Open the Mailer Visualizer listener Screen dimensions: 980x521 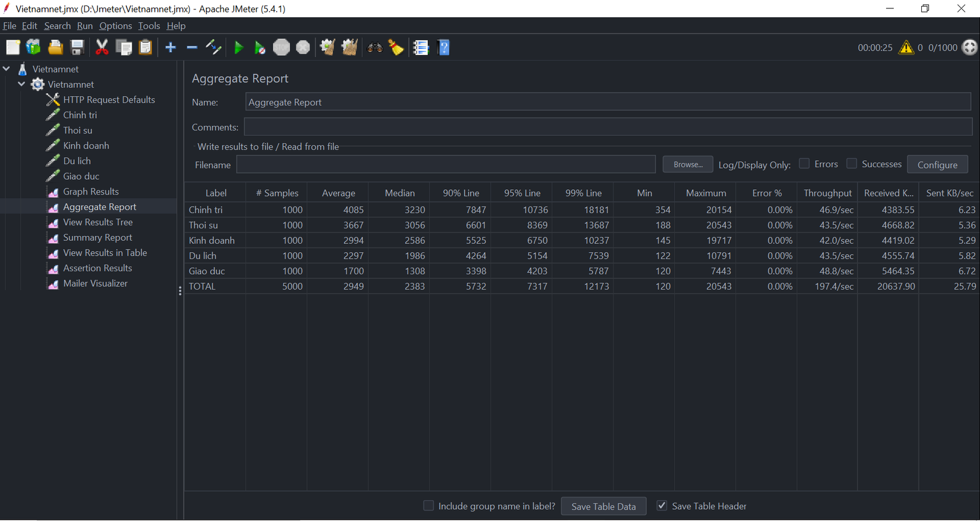pyautogui.click(x=95, y=284)
